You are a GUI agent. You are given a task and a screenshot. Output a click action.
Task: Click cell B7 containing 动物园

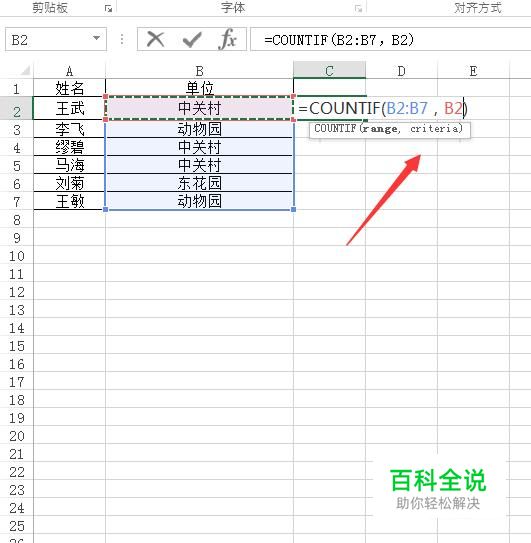[200, 201]
